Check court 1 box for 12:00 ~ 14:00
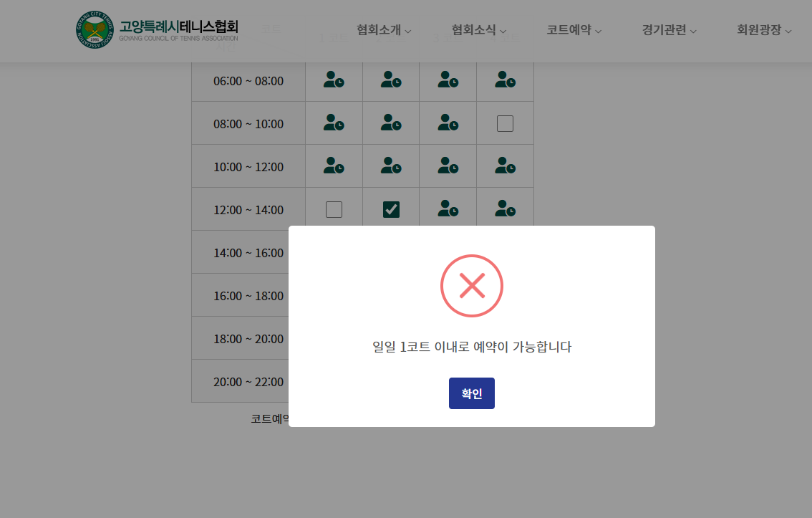Screen dimensions: 812x518 pyautogui.click(x=334, y=209)
